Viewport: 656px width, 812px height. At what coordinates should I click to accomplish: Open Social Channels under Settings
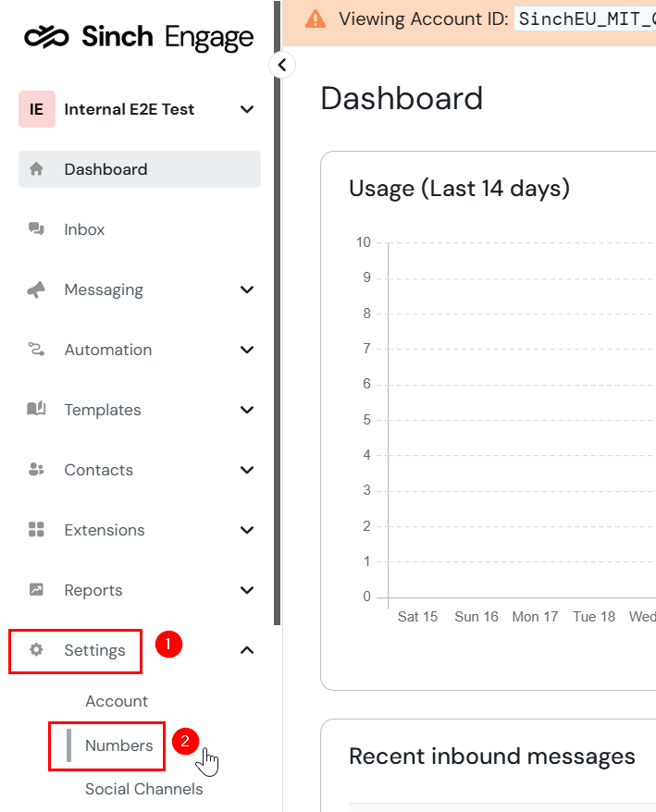(x=144, y=789)
